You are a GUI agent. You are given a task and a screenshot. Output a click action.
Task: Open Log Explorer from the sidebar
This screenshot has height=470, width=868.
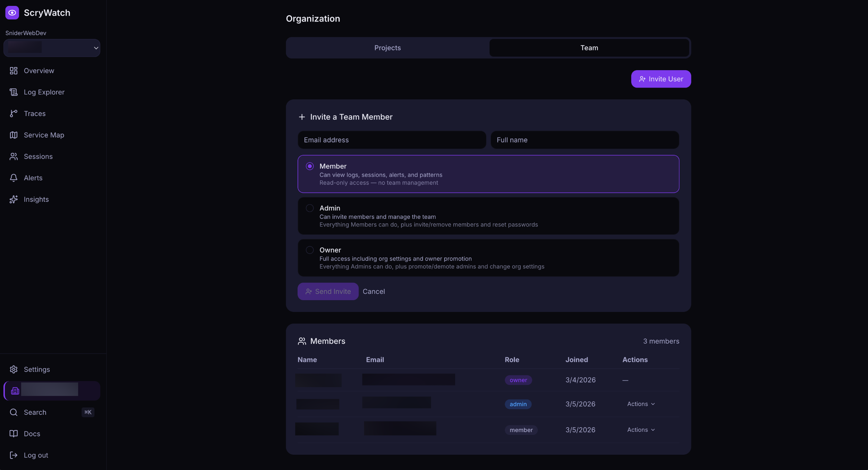[x=14, y=92]
